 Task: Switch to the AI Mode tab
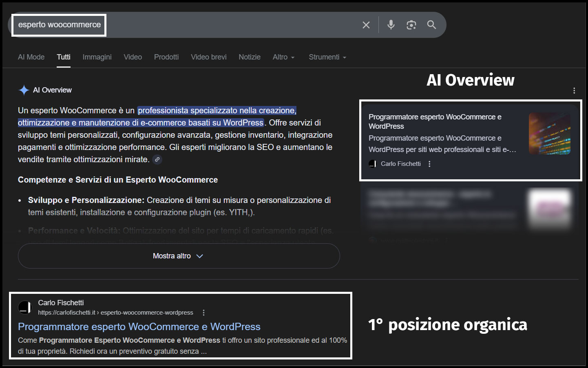(31, 57)
